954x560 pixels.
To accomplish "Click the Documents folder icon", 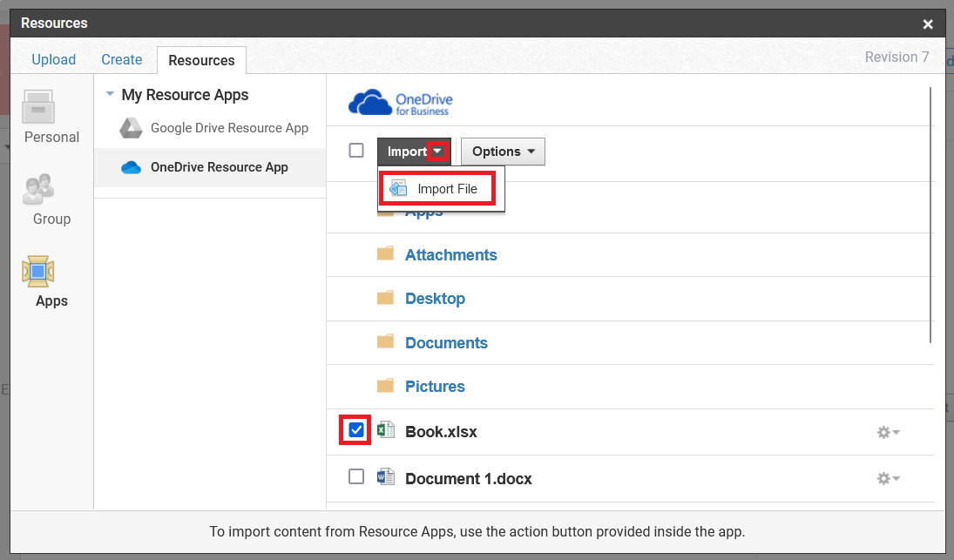I will coord(385,341).
